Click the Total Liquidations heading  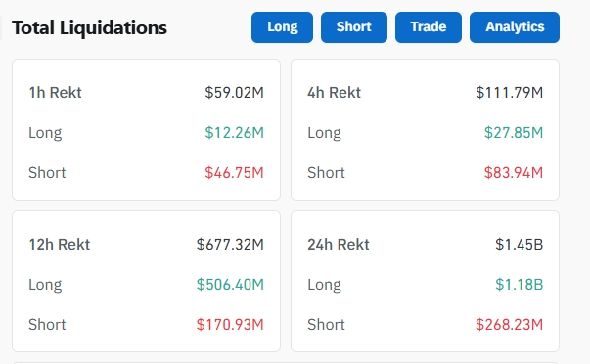[90, 27]
